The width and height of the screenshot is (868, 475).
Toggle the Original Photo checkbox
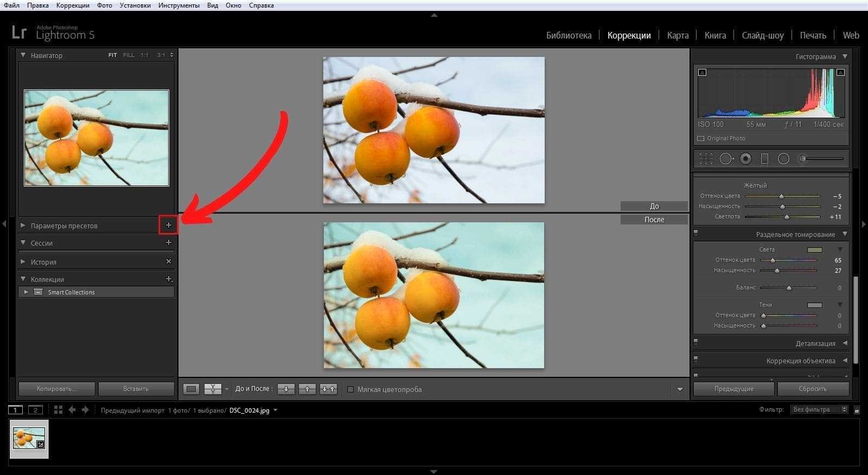701,138
